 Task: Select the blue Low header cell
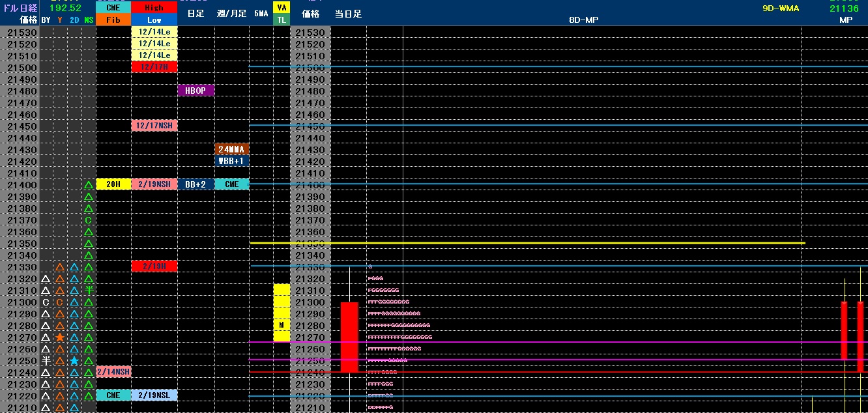(x=154, y=20)
